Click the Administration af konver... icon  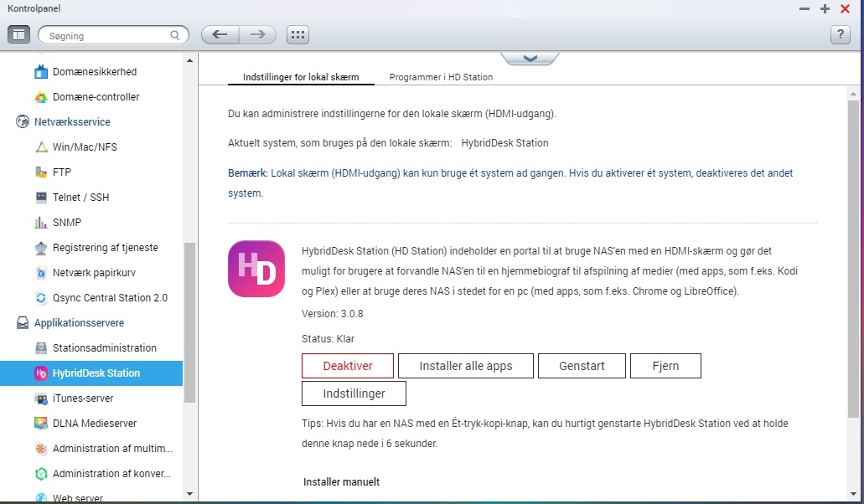[41, 474]
